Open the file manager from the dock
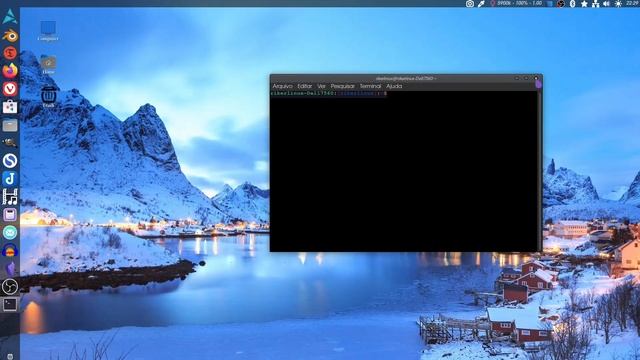This screenshot has width=640, height=360. point(10,125)
